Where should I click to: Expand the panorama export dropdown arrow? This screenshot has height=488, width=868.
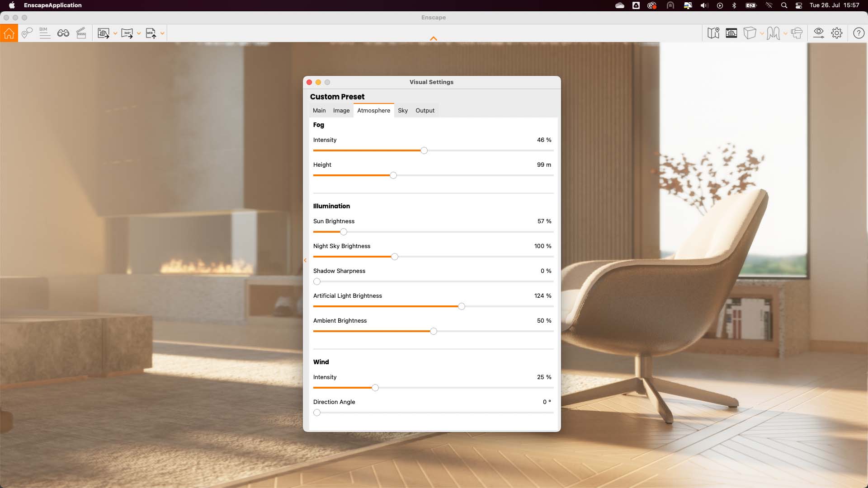coord(139,33)
